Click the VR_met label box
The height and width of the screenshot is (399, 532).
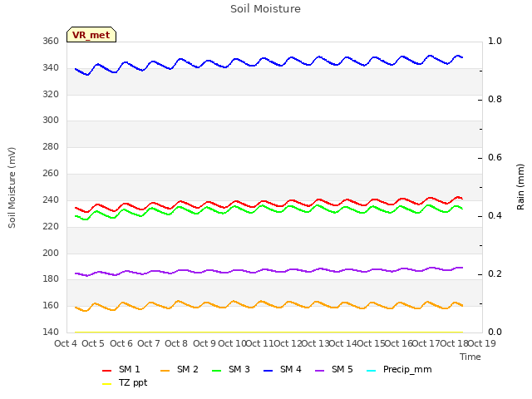pyautogui.click(x=91, y=35)
